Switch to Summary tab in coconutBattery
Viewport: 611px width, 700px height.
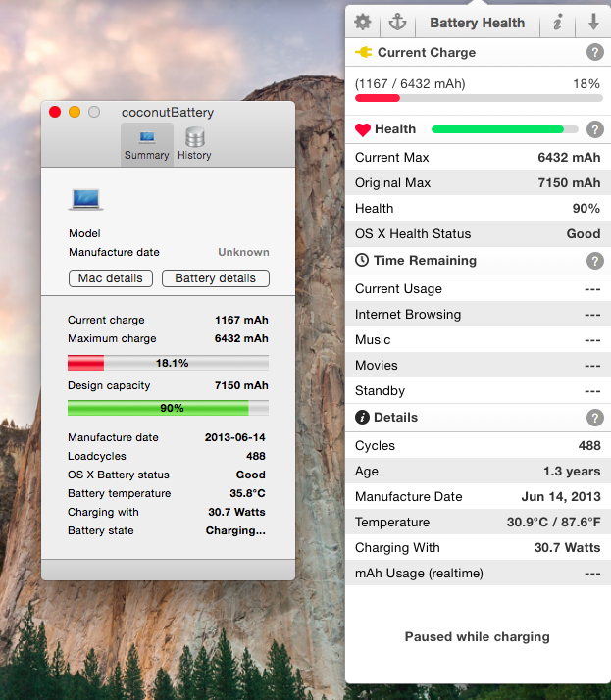(147, 145)
